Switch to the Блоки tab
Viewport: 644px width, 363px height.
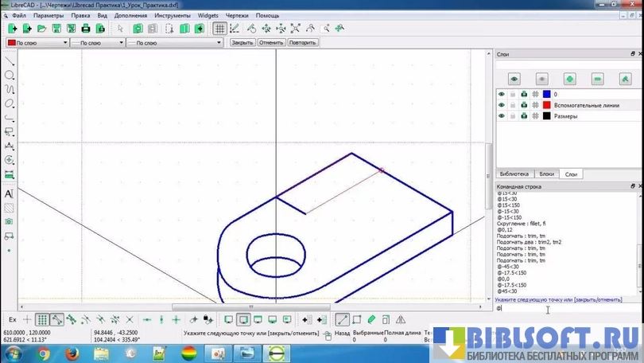pyautogui.click(x=546, y=174)
